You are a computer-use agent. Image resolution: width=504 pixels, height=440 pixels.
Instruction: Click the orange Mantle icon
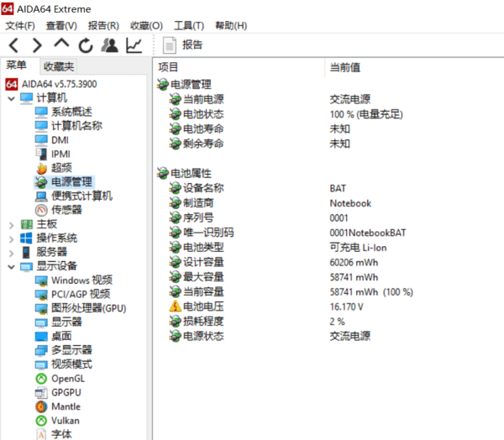41,406
